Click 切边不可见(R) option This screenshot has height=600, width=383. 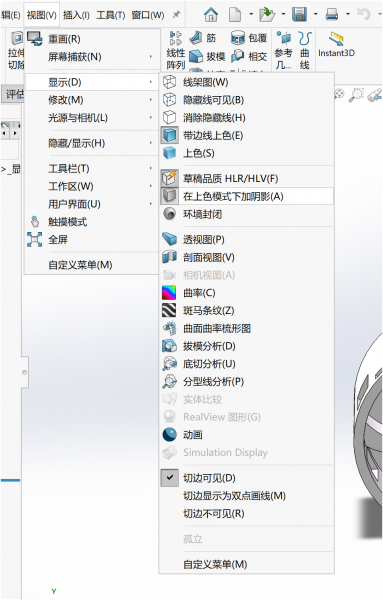click(x=214, y=513)
